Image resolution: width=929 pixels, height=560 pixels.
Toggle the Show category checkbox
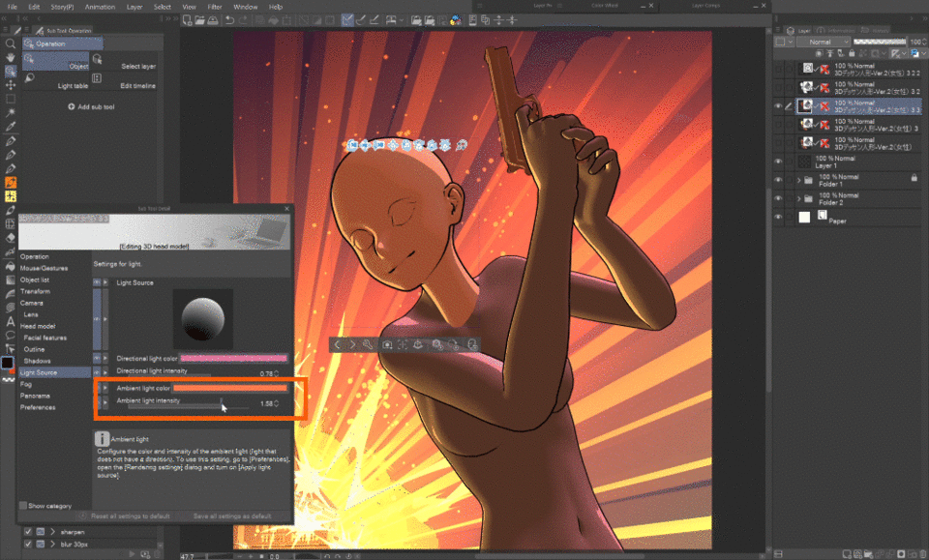click(24, 506)
